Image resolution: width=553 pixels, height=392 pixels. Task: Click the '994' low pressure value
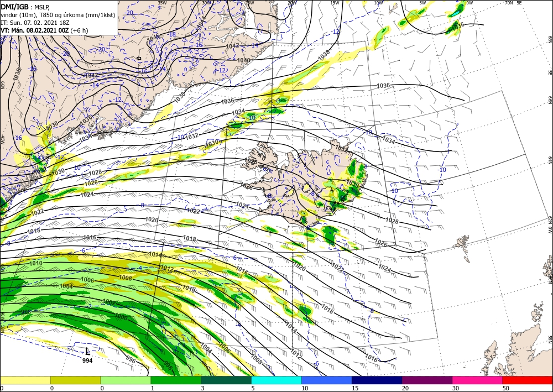pyautogui.click(x=87, y=360)
